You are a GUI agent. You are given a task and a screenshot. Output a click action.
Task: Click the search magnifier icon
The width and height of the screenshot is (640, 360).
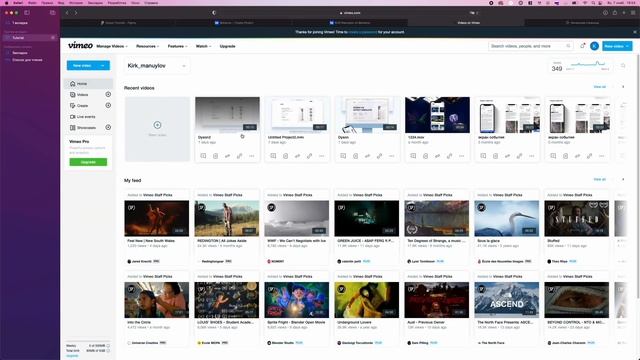click(568, 46)
